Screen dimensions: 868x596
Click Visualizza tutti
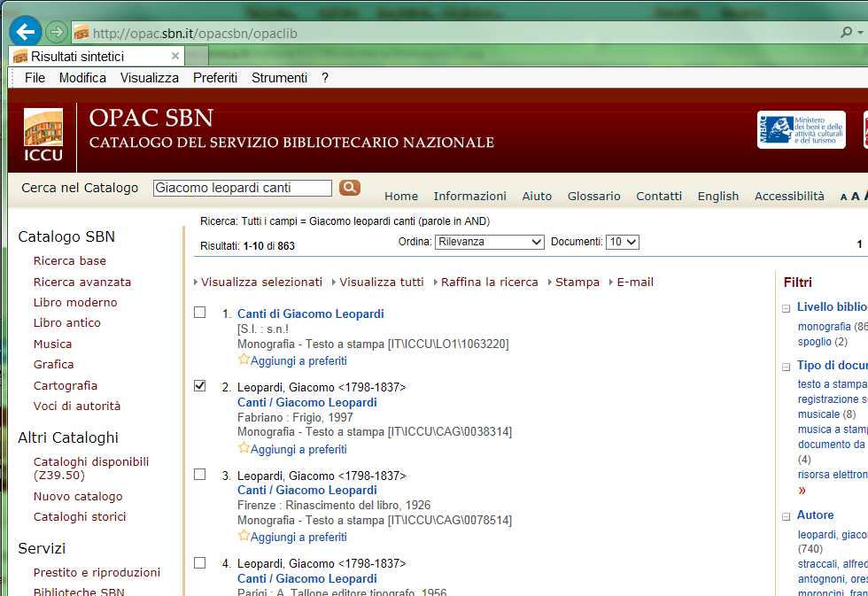click(382, 283)
